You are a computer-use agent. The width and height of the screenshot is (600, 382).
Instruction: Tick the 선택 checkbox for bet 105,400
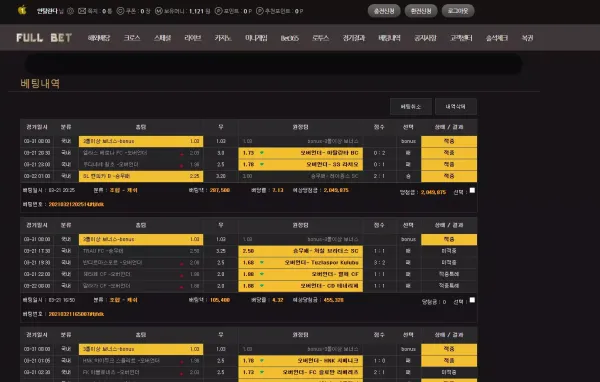point(472,300)
